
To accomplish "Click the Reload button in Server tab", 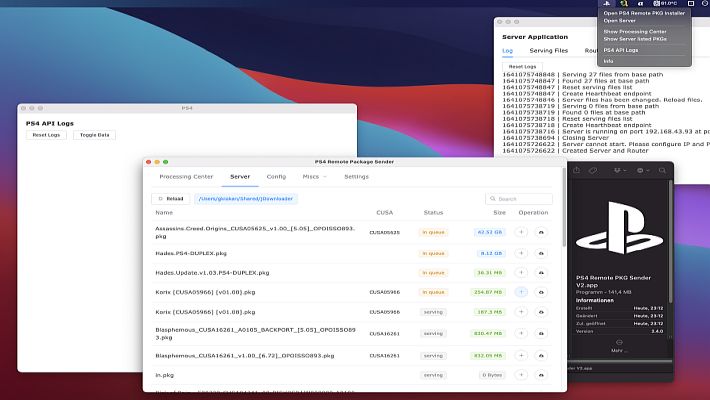I will [x=171, y=199].
